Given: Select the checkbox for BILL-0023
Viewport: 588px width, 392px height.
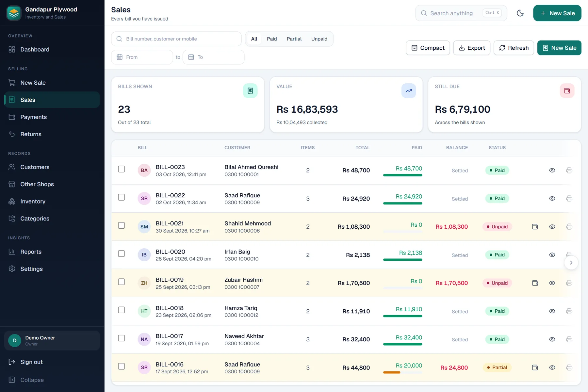Looking at the screenshot, I should 121,169.
